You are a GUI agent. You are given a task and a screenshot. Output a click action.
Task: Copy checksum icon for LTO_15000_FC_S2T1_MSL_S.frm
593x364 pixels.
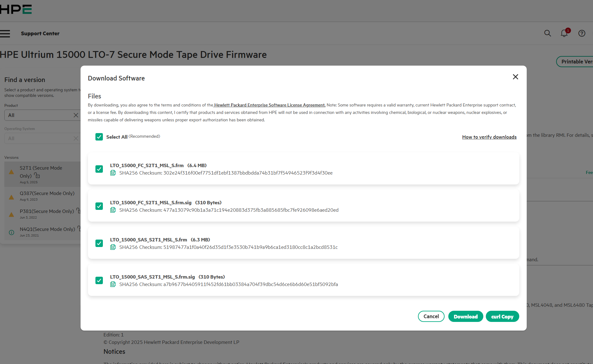click(113, 173)
